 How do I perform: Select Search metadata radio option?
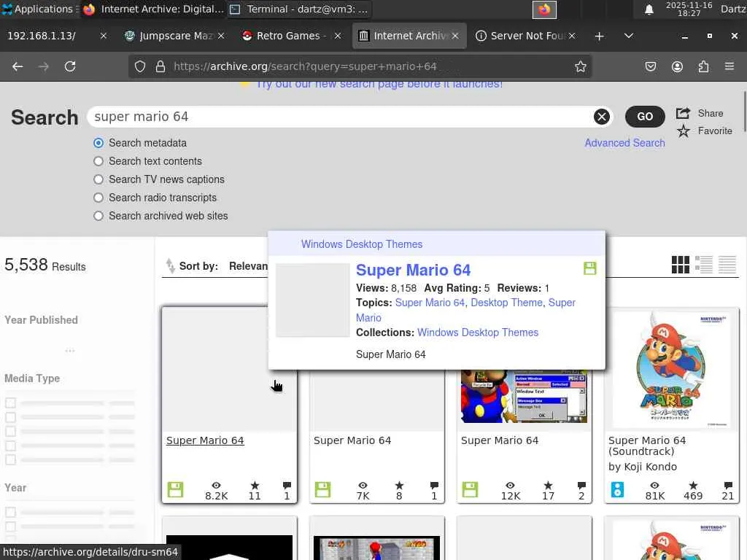[98, 143]
